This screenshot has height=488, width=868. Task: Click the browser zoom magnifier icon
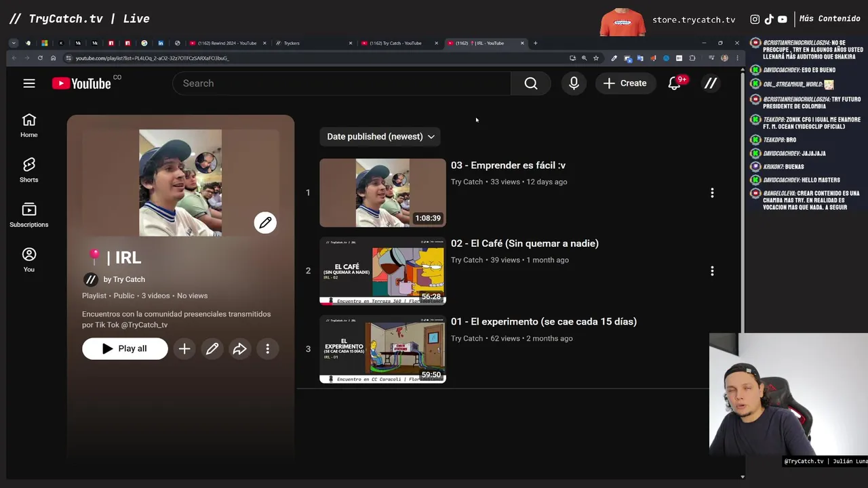click(584, 58)
